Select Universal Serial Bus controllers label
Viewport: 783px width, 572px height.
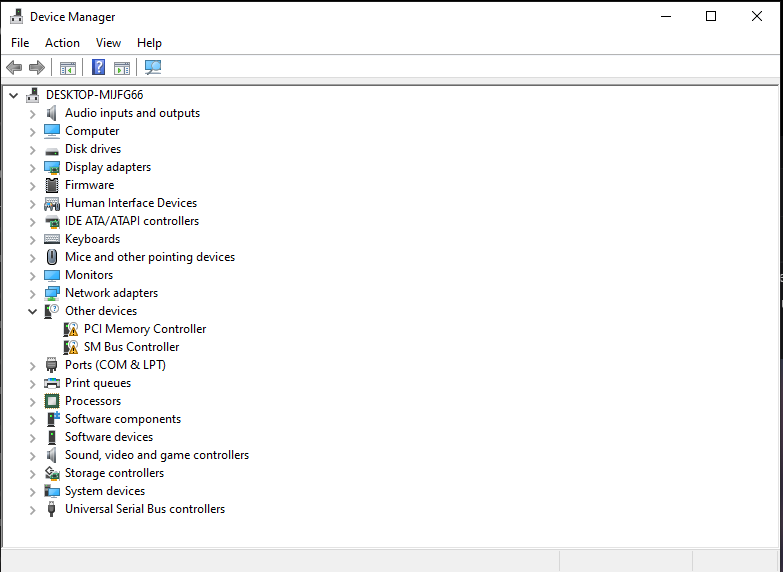pyautogui.click(x=145, y=509)
